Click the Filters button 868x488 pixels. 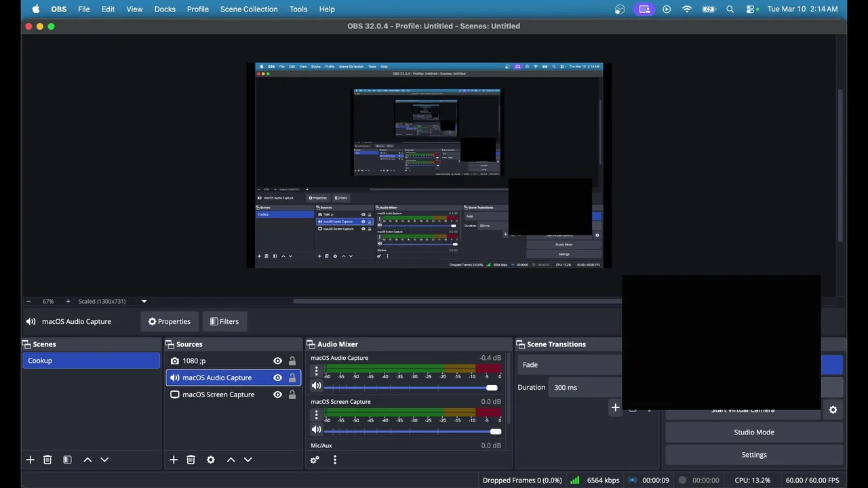(224, 321)
